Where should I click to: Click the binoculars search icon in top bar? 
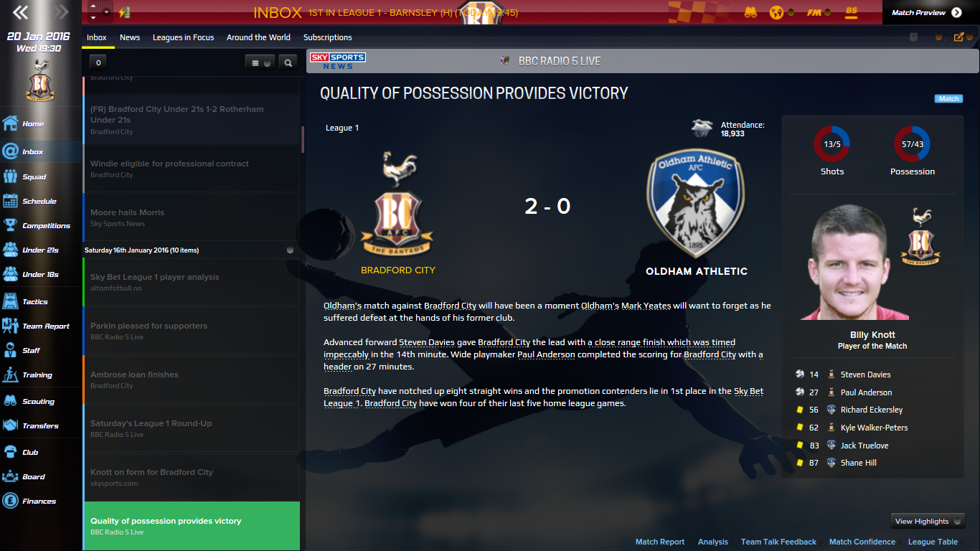(x=750, y=12)
